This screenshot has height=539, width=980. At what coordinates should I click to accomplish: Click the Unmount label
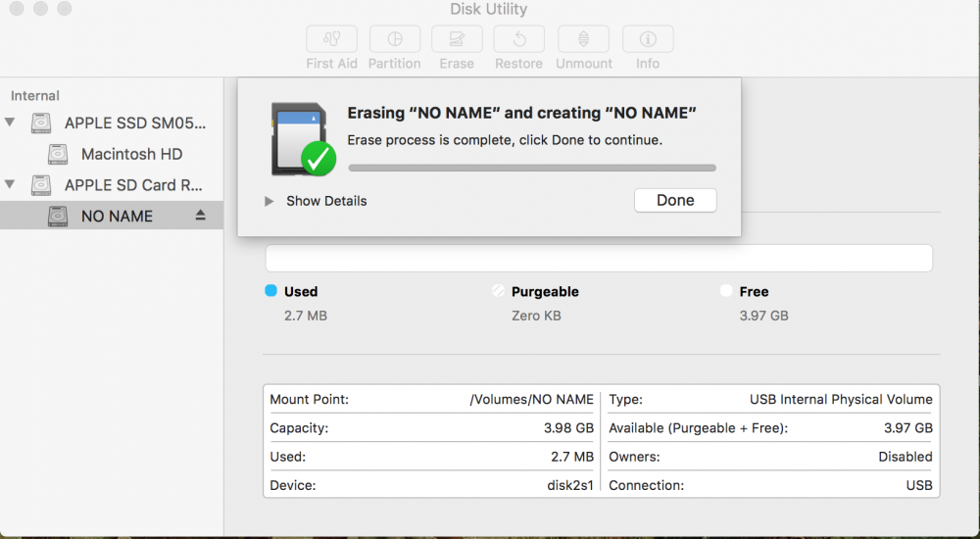pos(584,64)
